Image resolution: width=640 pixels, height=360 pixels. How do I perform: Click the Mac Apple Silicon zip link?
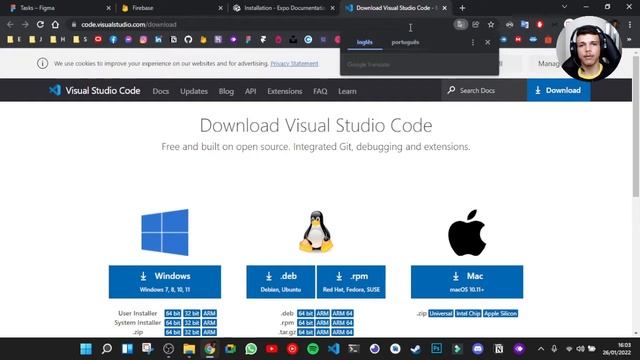(x=500, y=313)
